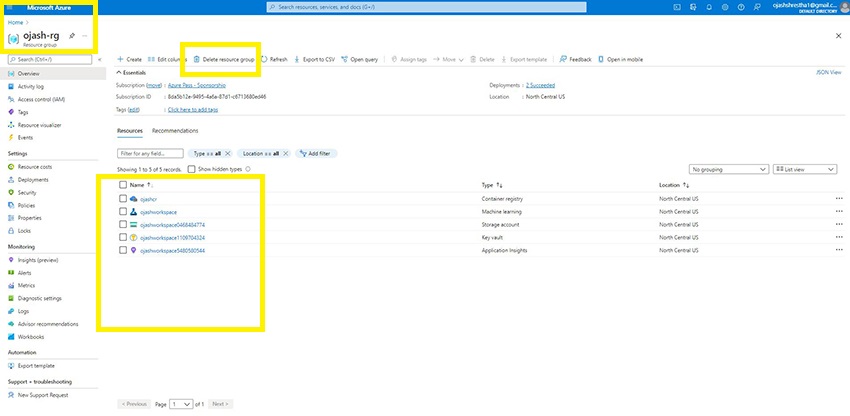Open Metrics under Monitoring
Image resolution: width=850 pixels, height=416 pixels.
point(26,285)
